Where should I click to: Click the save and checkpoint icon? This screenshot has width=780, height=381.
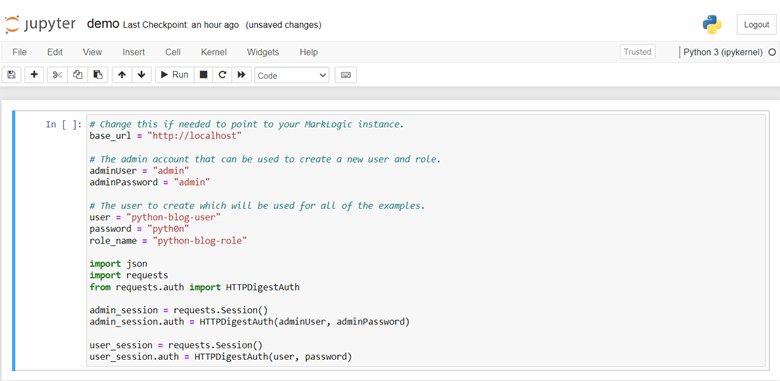(11, 75)
